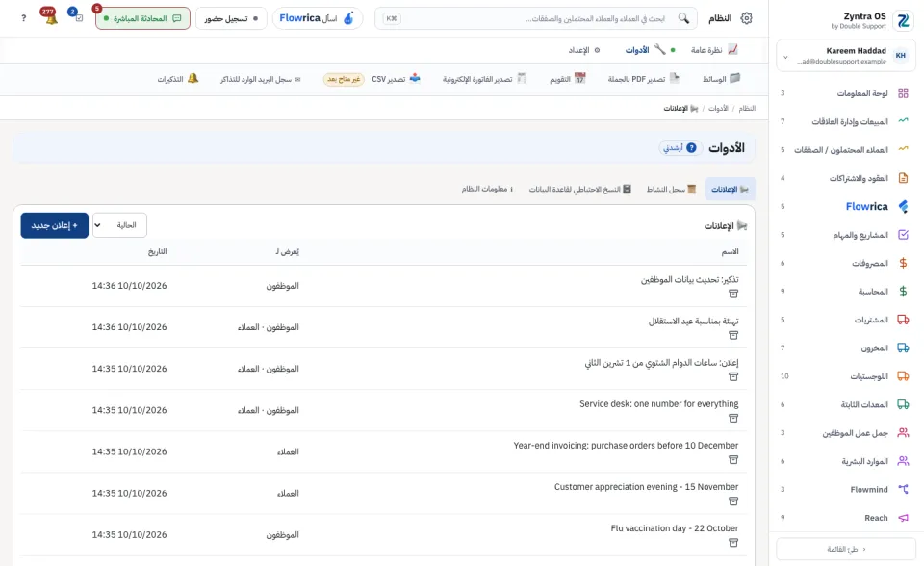Click the notifications bell with 277 badge
The height and width of the screenshot is (566, 924).
[51, 17]
